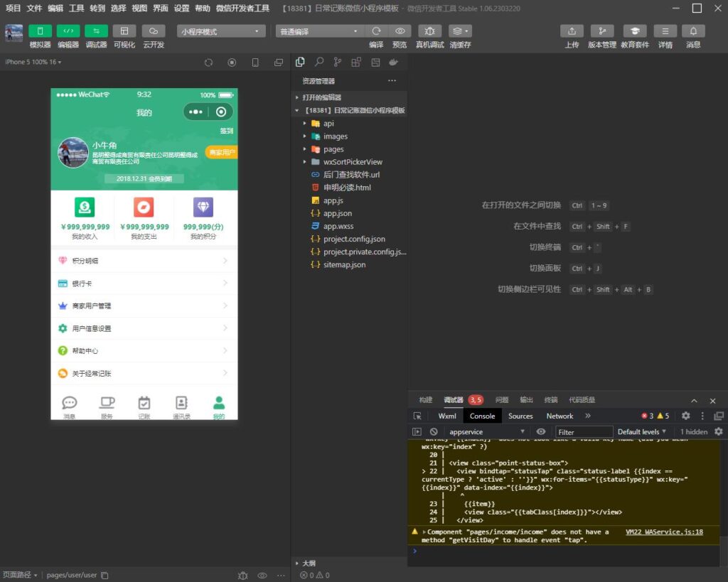Click the 详情 (Details) button
This screenshot has width=728, height=582.
point(665,31)
